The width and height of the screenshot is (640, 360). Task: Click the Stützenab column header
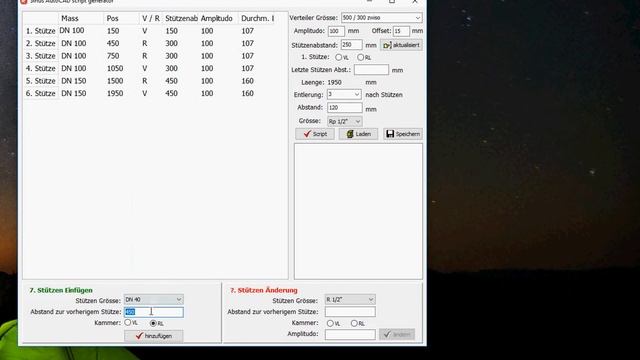pyautogui.click(x=181, y=18)
